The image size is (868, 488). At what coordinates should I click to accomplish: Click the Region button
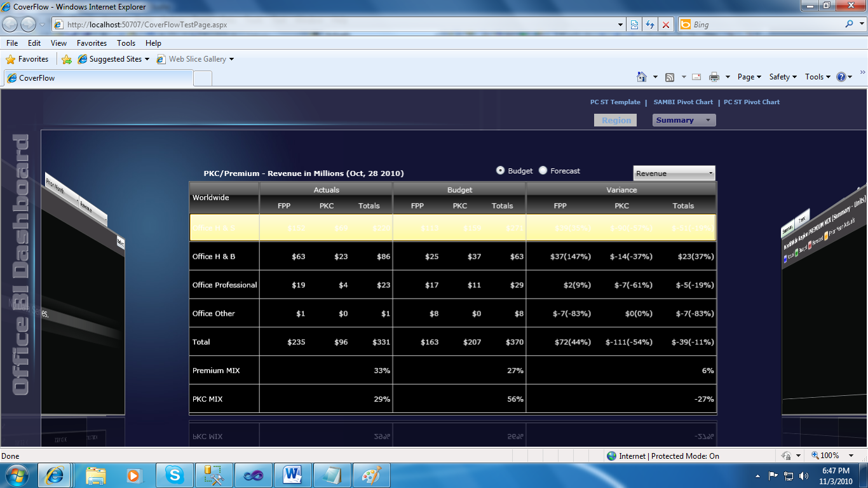[615, 120]
